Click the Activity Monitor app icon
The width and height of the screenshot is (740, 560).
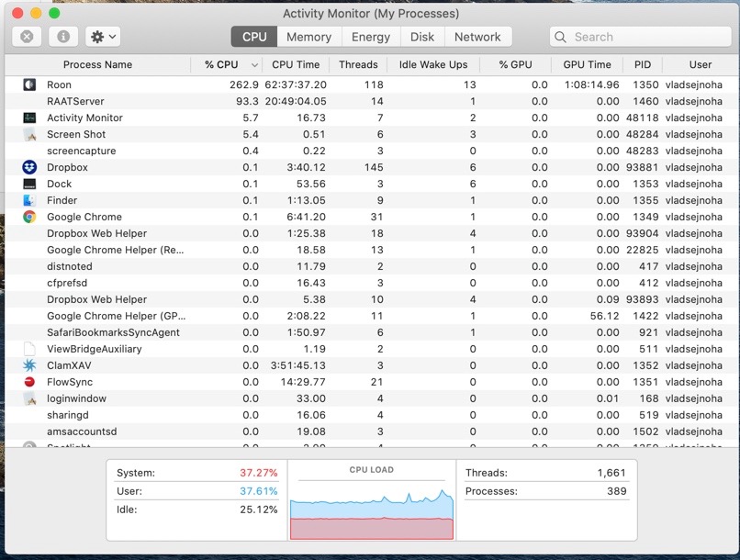[x=29, y=118]
